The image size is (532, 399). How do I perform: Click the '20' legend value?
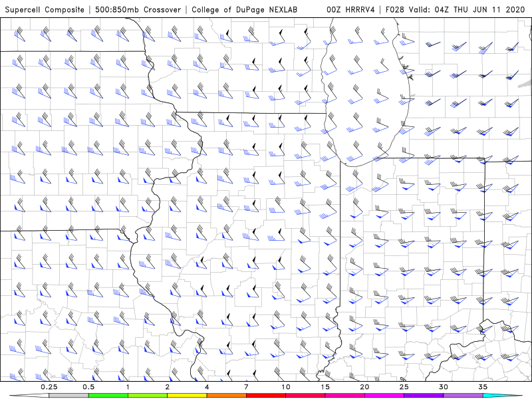pos(364,387)
